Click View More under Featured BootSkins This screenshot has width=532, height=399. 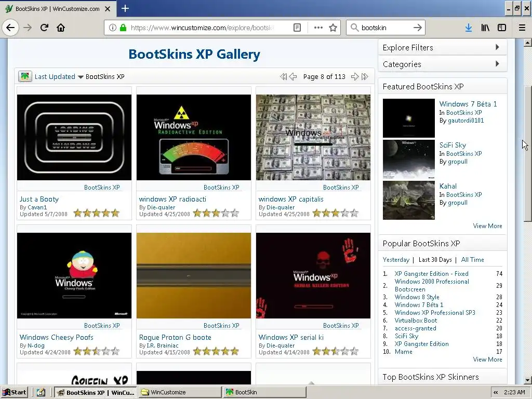[487, 226]
